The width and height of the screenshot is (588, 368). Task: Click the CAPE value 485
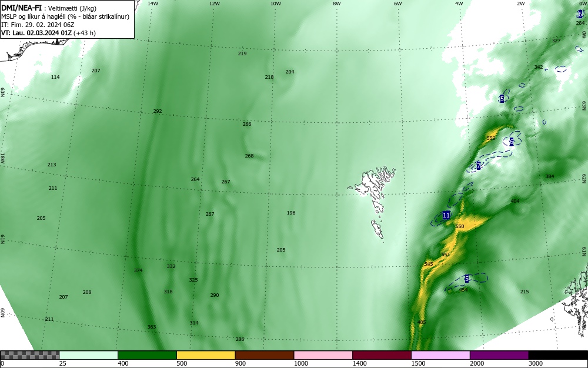422,322
